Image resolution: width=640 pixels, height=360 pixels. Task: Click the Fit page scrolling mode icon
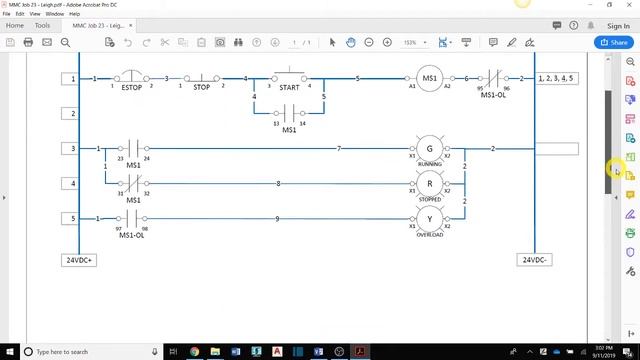[x=442, y=42]
